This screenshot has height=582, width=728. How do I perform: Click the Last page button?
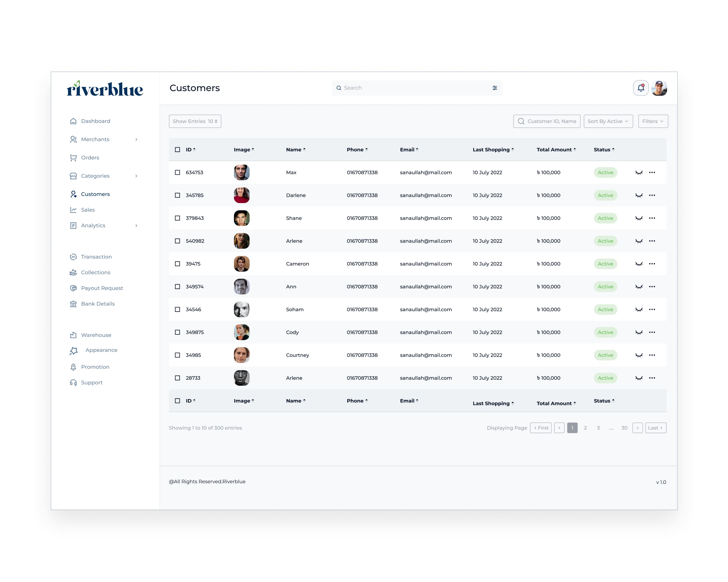[x=655, y=428]
